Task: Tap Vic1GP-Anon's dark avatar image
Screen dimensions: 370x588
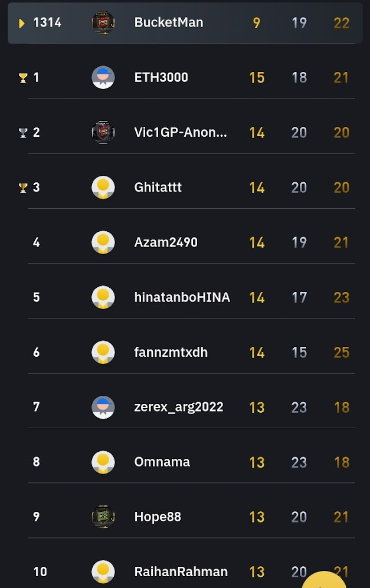Action: pyautogui.click(x=103, y=132)
